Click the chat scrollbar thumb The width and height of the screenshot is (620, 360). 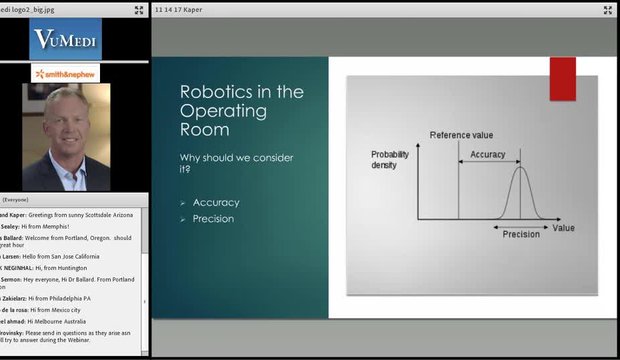[145, 231]
